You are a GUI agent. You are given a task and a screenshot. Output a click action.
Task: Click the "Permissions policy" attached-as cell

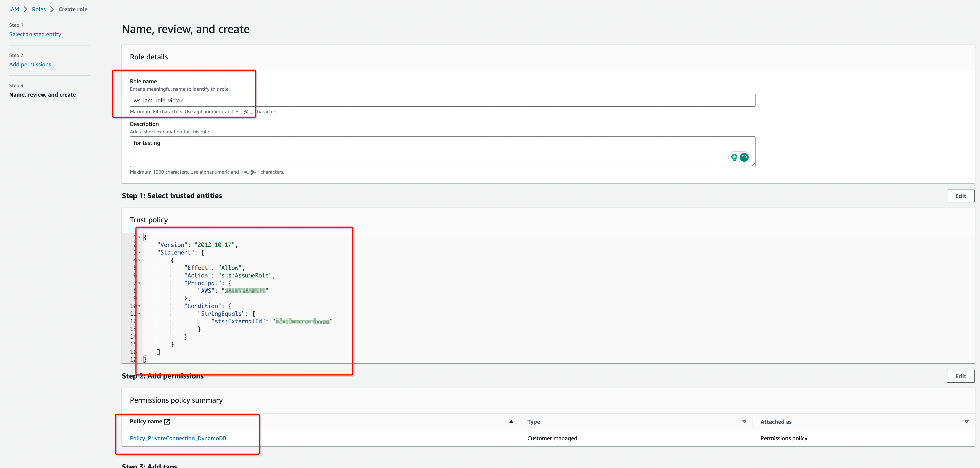(x=784, y=438)
